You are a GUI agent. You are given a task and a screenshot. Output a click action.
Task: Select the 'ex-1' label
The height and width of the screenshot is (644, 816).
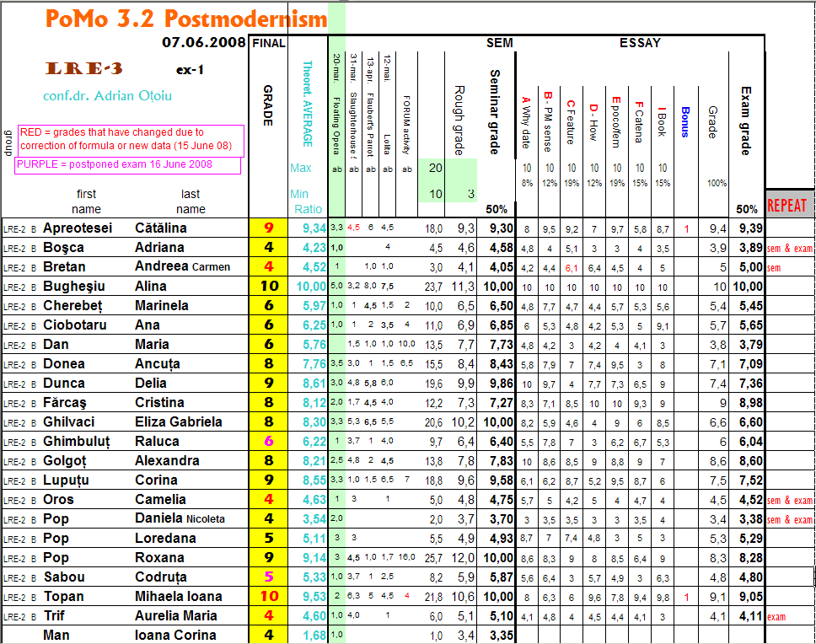pos(190,70)
